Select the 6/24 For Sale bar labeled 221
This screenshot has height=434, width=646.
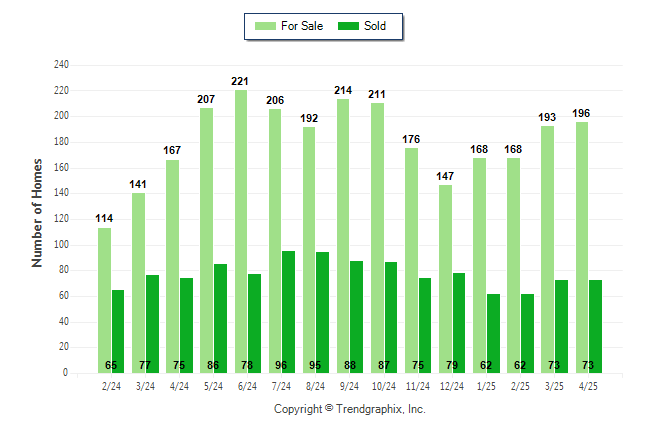(x=241, y=230)
